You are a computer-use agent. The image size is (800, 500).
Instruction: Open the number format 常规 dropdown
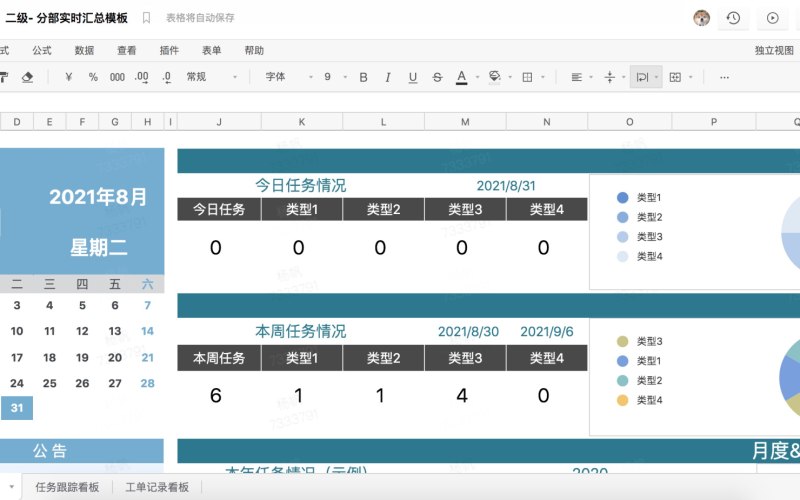click(x=211, y=77)
